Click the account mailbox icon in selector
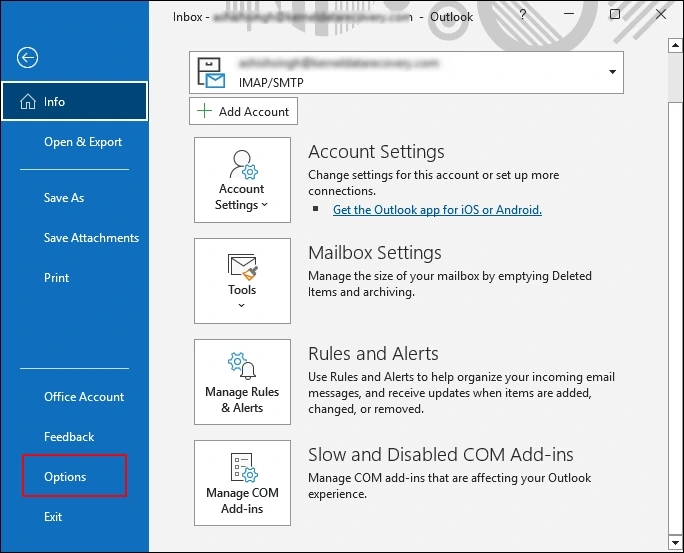The height and width of the screenshot is (553, 684). pos(211,73)
